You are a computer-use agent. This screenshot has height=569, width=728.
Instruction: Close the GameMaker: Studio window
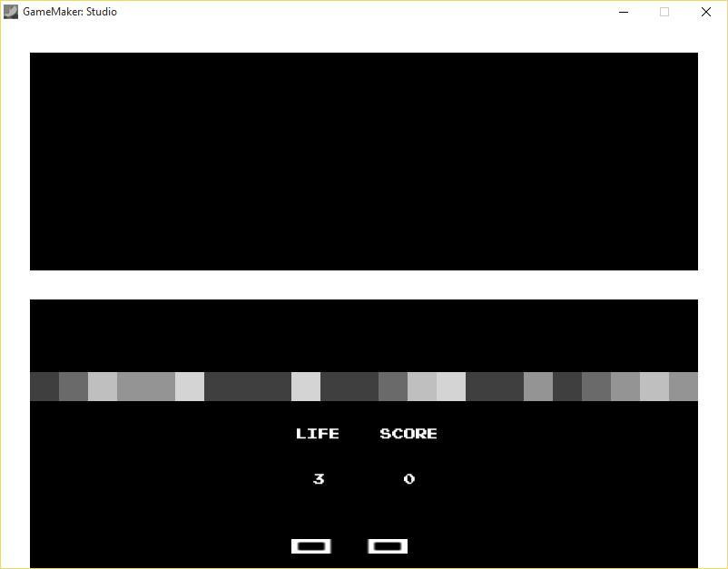click(705, 12)
